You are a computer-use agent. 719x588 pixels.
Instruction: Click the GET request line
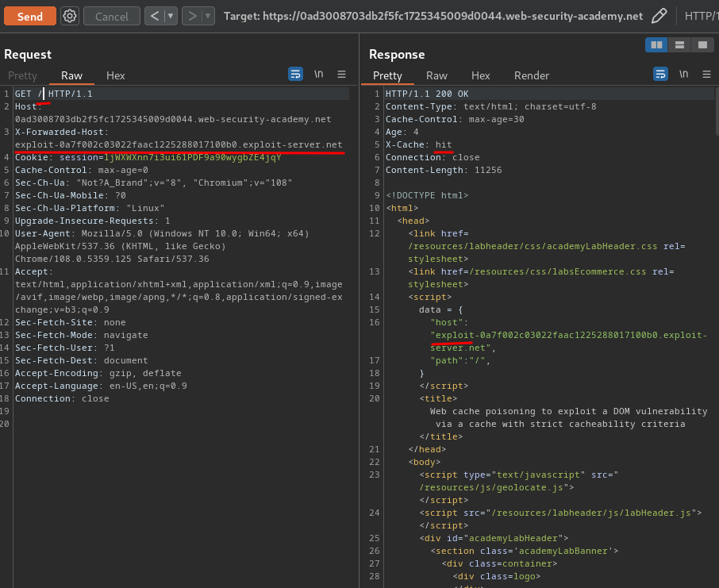tap(54, 94)
